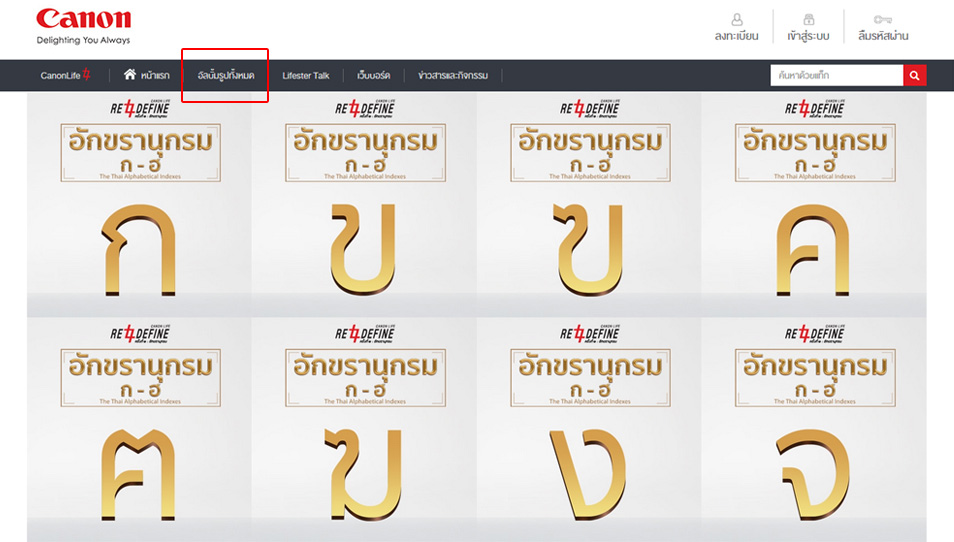The width and height of the screenshot is (954, 542).
Task: Go to Lifester Talk section
Action: pyautogui.click(x=305, y=76)
